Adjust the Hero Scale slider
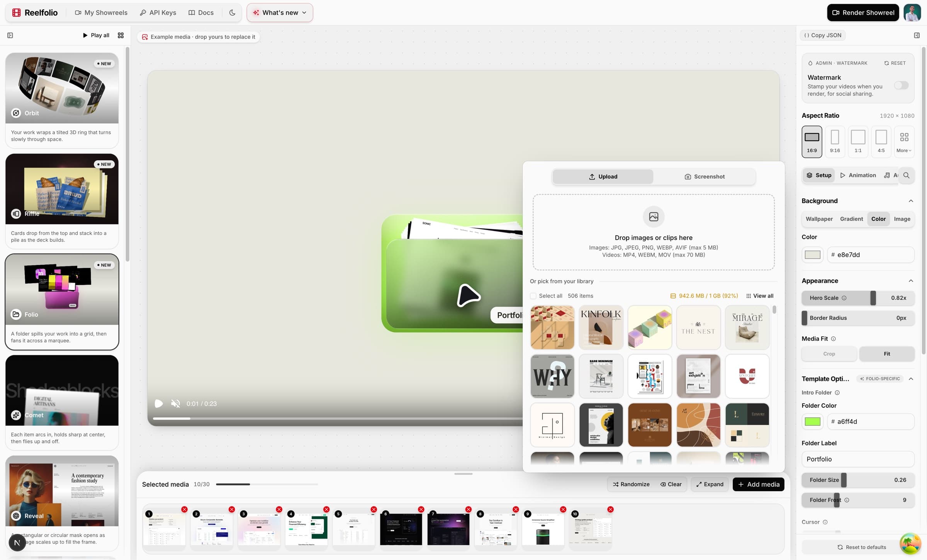This screenshot has width=927, height=560. coord(858,298)
